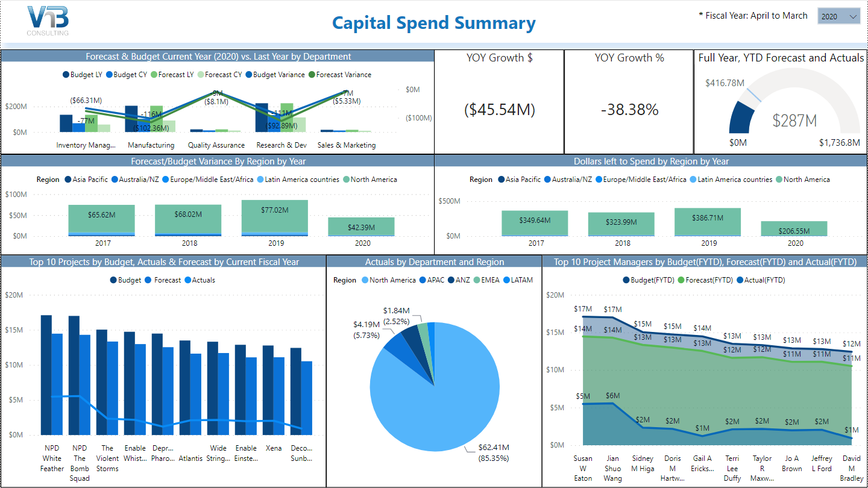Select Budget Variance legend item
This screenshot has width=868, height=488.
pos(275,75)
